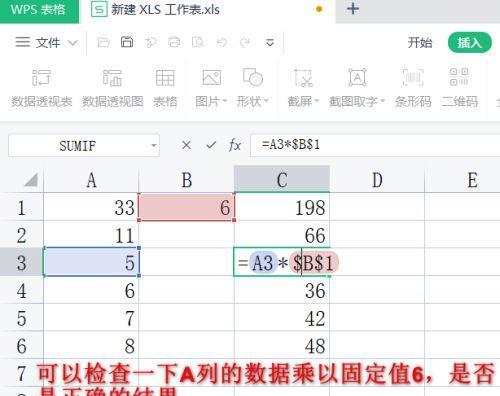Select column B header
The height and width of the screenshot is (396, 500).
(186, 180)
